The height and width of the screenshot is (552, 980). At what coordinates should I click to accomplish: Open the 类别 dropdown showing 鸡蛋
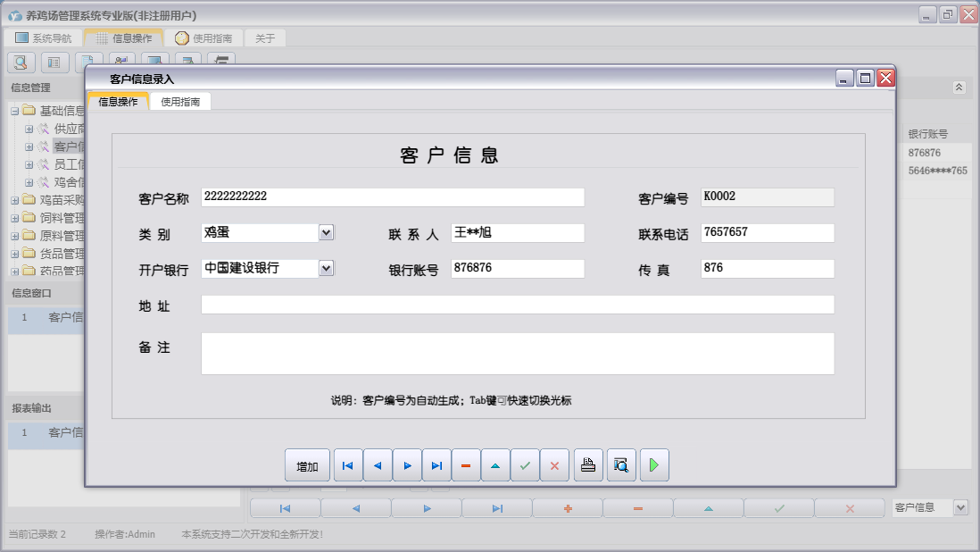[327, 232]
